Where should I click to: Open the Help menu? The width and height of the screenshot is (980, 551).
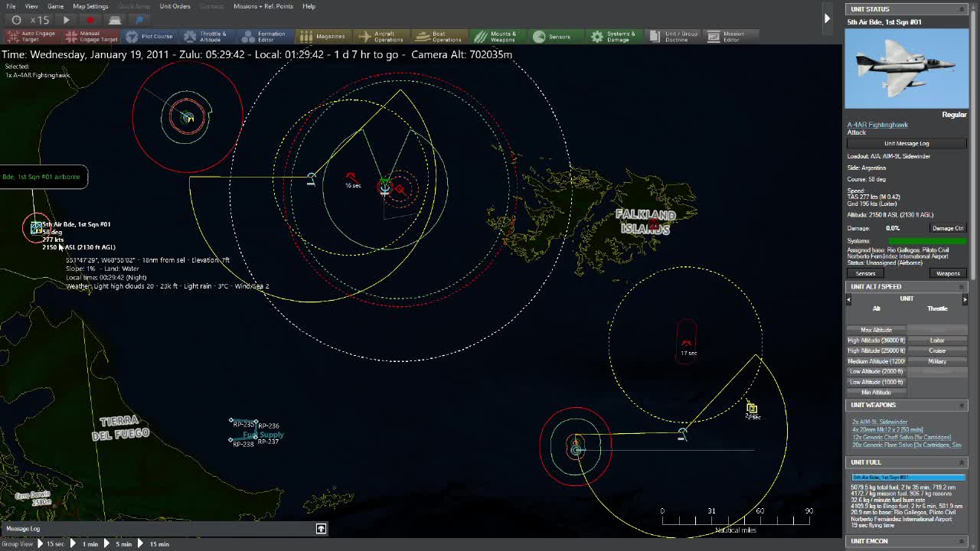[309, 6]
